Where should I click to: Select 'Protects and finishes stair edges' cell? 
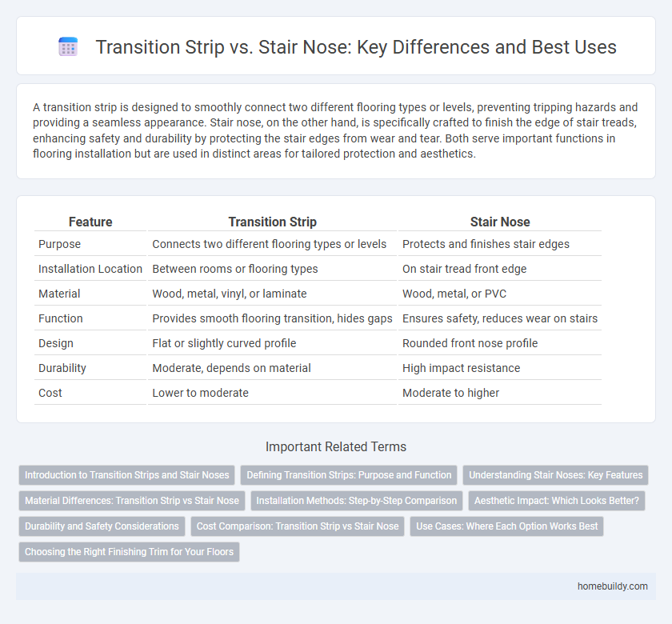click(500, 244)
